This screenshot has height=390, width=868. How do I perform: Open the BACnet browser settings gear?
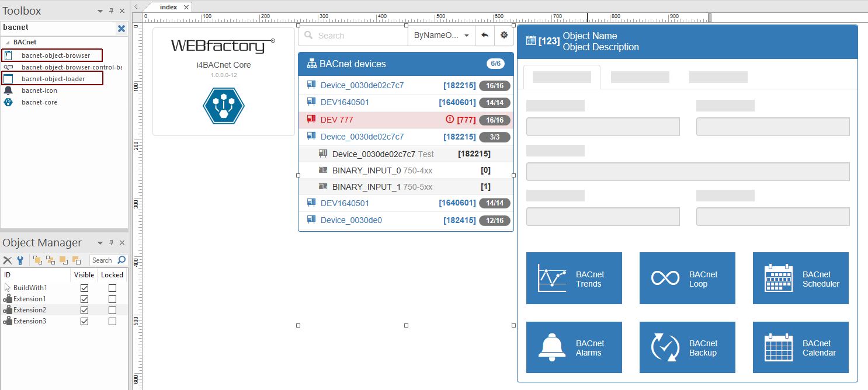[504, 35]
